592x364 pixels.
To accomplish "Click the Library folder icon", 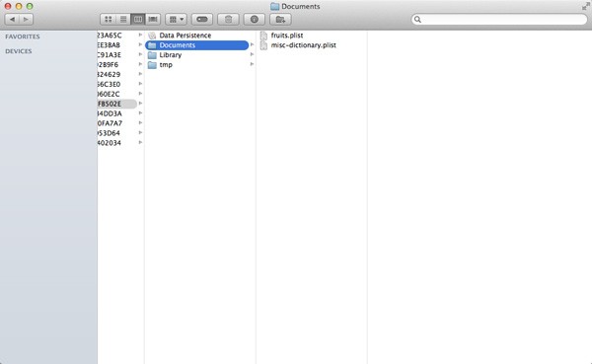I will (x=152, y=55).
